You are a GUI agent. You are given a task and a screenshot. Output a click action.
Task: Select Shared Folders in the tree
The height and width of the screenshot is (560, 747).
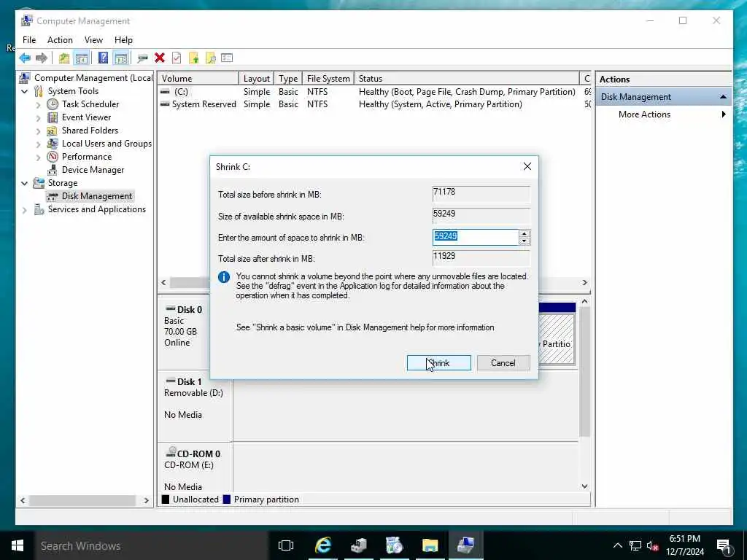click(90, 130)
